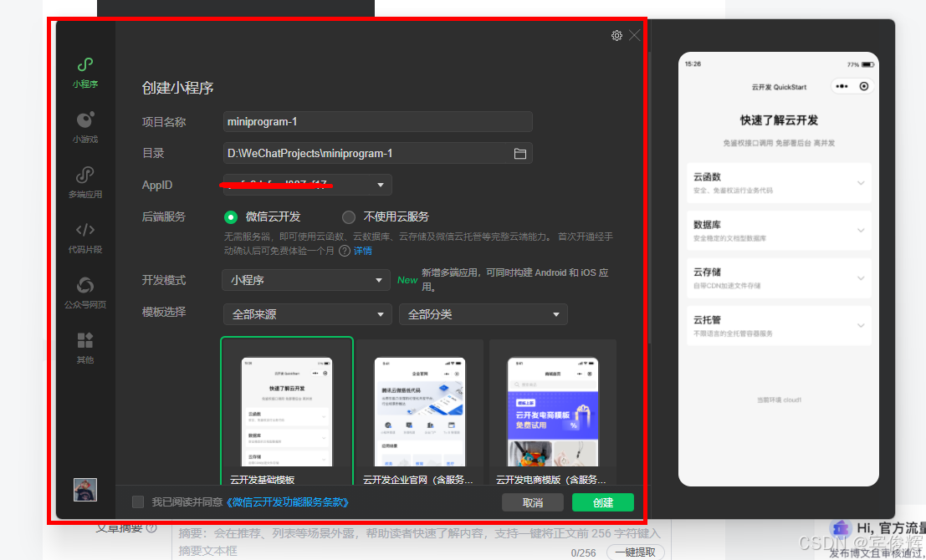This screenshot has height=560, width=926.
Task: Close the create project dialog
Action: pyautogui.click(x=635, y=35)
